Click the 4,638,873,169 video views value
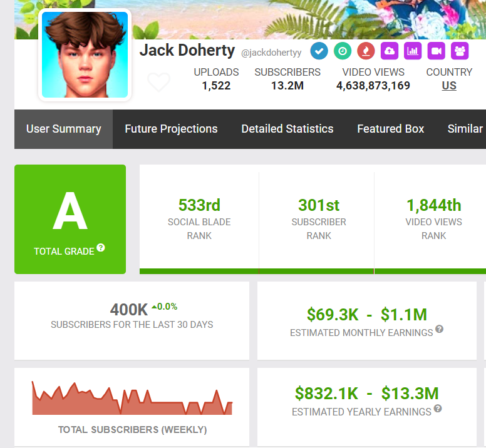The image size is (486, 448). pyautogui.click(x=373, y=86)
